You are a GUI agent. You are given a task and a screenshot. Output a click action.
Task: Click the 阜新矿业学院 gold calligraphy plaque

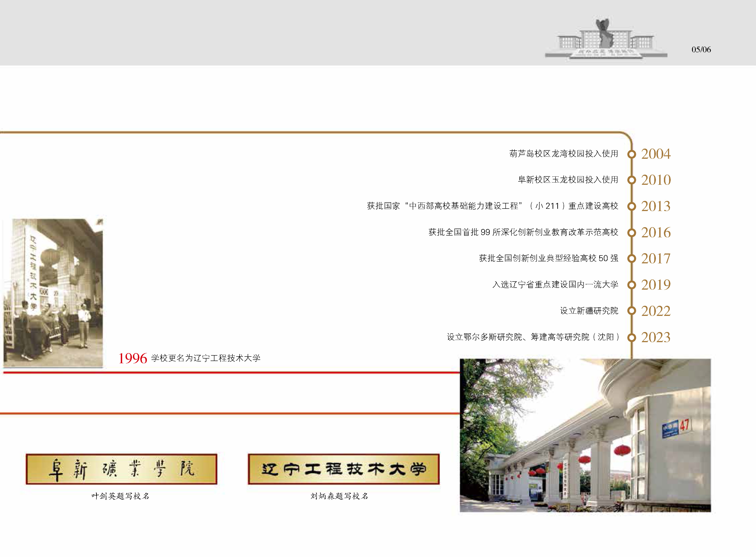pos(121,469)
